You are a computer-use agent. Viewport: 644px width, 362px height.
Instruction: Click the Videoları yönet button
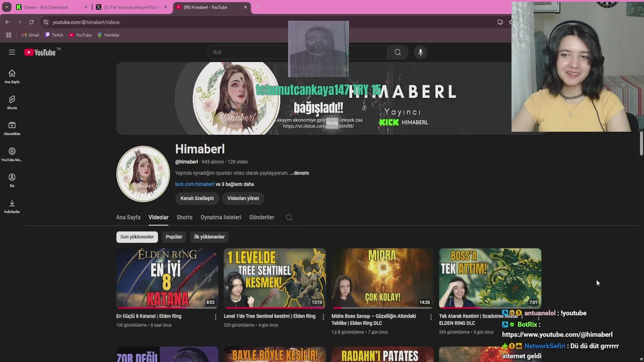(243, 198)
